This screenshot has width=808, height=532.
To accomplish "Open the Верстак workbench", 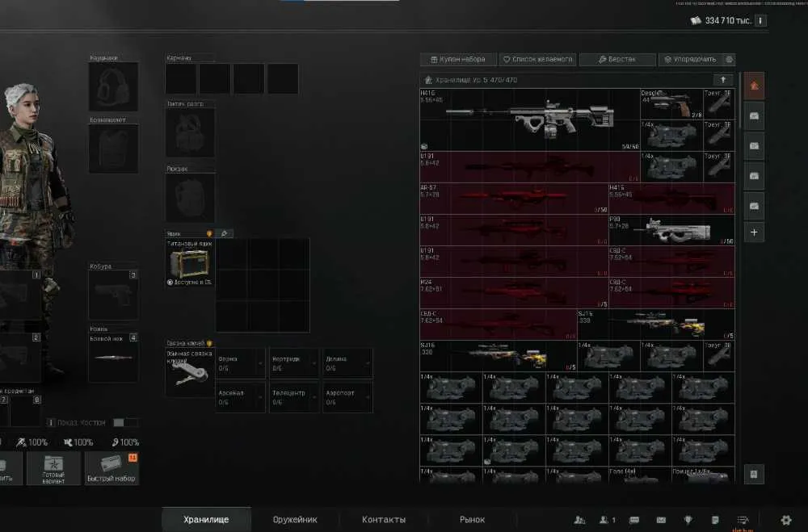I will [617, 60].
